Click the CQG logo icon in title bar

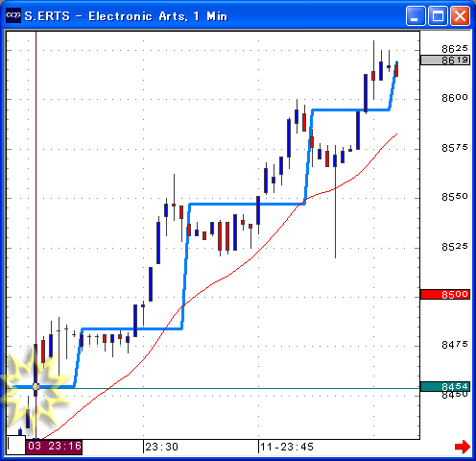pos(13,15)
